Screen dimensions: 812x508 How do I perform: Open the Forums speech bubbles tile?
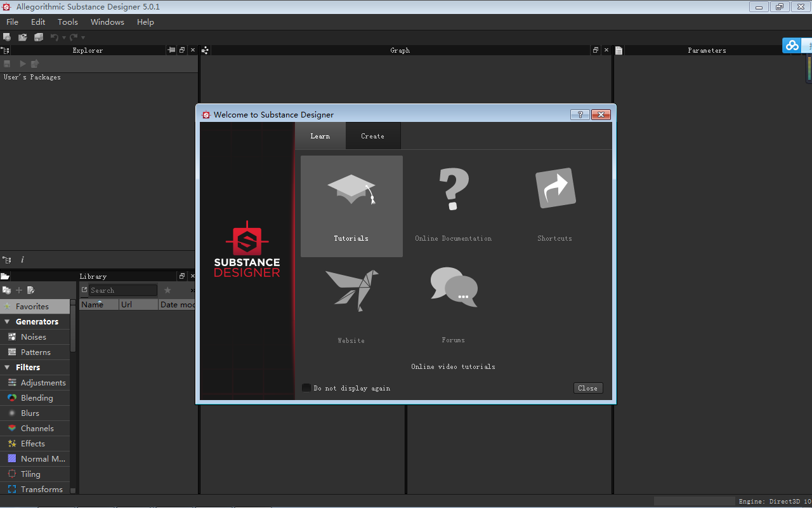tap(454, 308)
